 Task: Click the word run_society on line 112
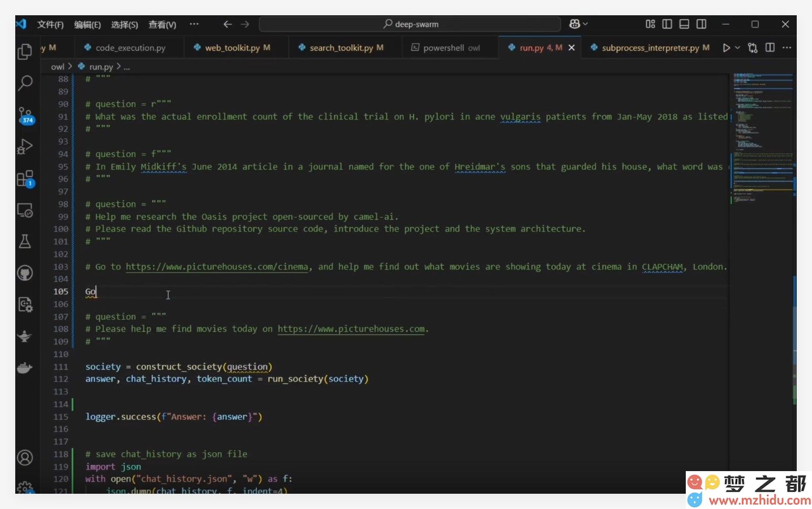(x=296, y=379)
